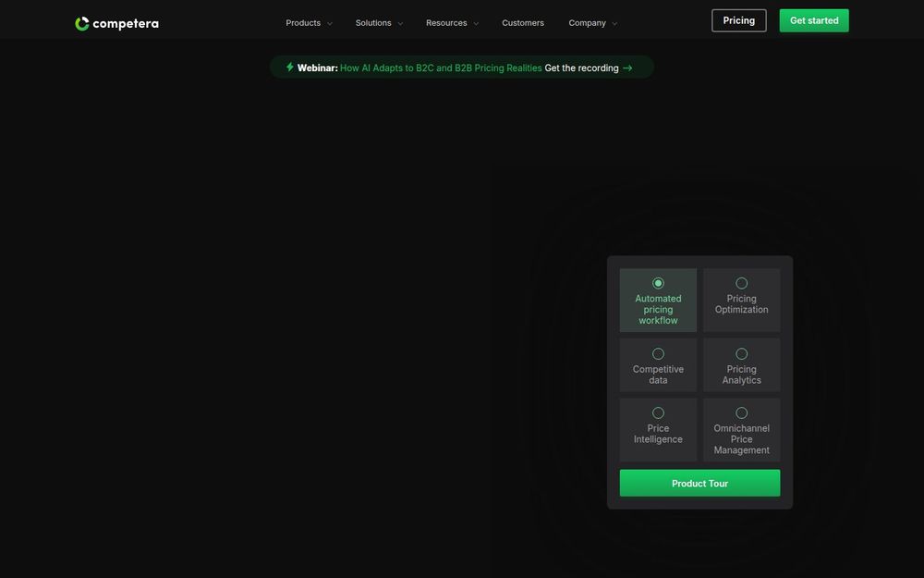This screenshot has width=924, height=578.
Task: Open the Resources menu
Action: 446,23
